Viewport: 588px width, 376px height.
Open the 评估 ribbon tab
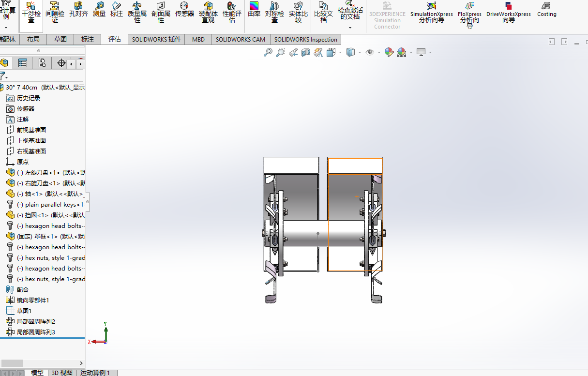pyautogui.click(x=115, y=39)
